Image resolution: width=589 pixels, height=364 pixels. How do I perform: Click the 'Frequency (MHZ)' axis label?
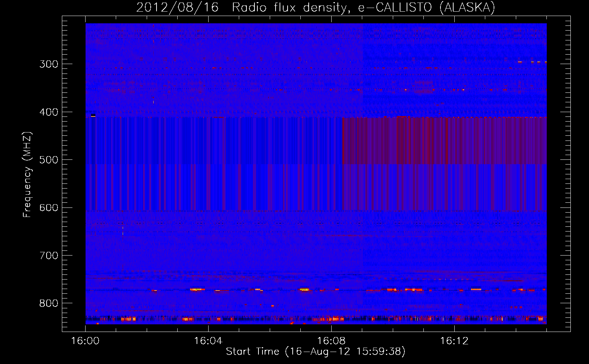[x=28, y=174]
